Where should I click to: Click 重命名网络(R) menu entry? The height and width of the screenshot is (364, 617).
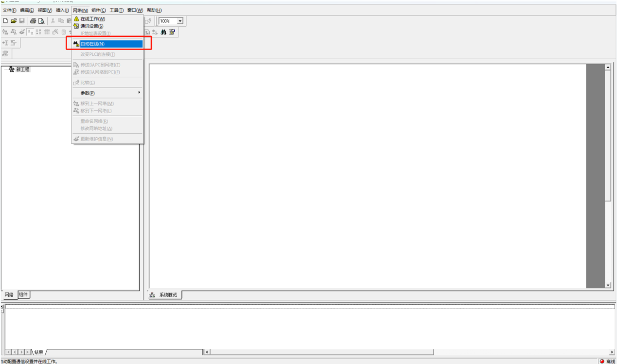108,121
